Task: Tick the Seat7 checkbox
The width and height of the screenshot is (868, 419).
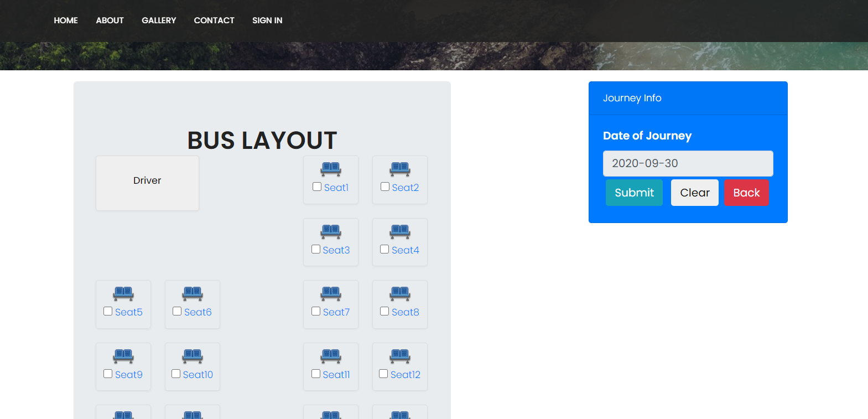Action: tap(316, 311)
